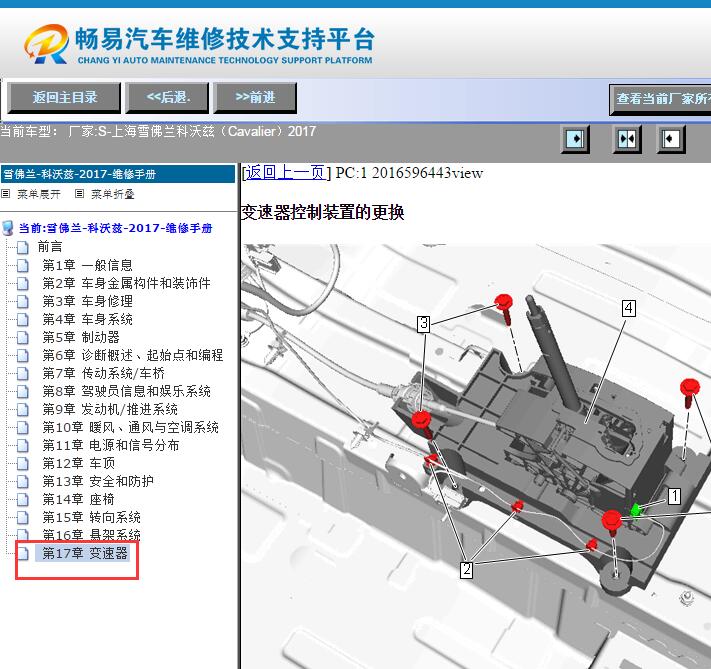
Task: Select 第17章 变速器
Action: tap(85, 553)
